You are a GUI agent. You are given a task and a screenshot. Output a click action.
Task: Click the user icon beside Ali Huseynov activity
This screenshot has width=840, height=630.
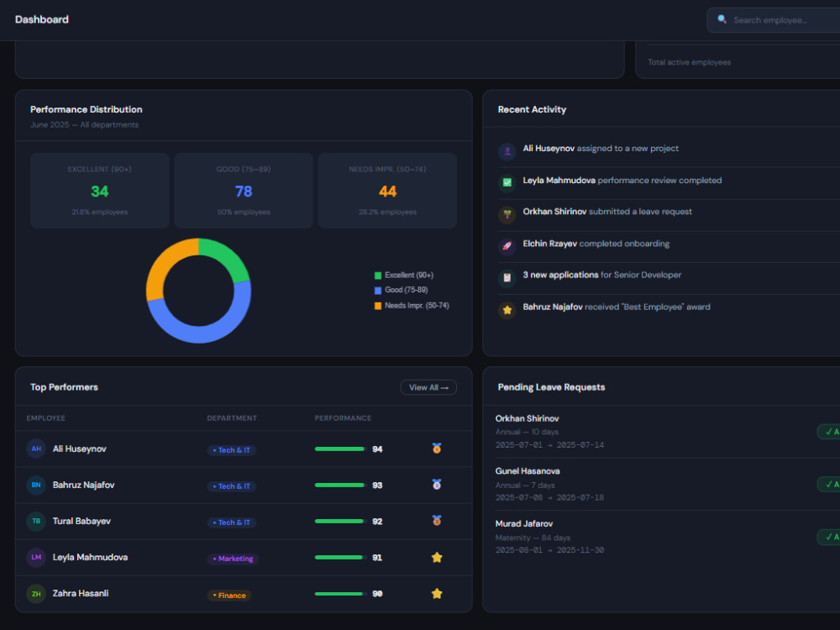(507, 151)
